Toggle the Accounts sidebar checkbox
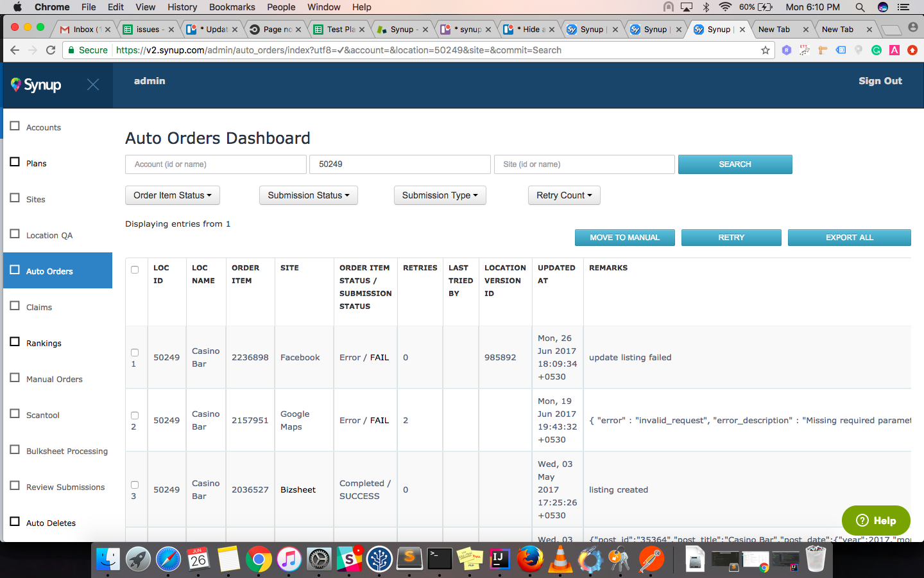Screen dimensions: 924x578 [x=15, y=126]
